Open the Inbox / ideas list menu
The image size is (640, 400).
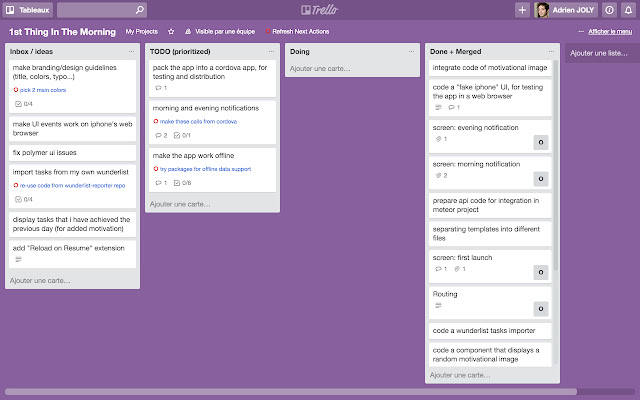[x=131, y=51]
